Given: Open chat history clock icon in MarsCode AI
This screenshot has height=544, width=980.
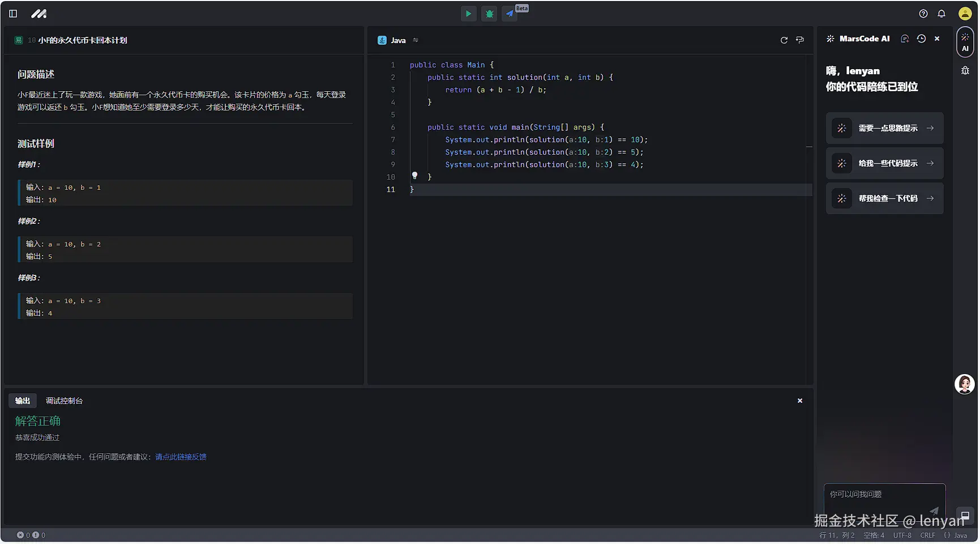Looking at the screenshot, I should [x=921, y=39].
